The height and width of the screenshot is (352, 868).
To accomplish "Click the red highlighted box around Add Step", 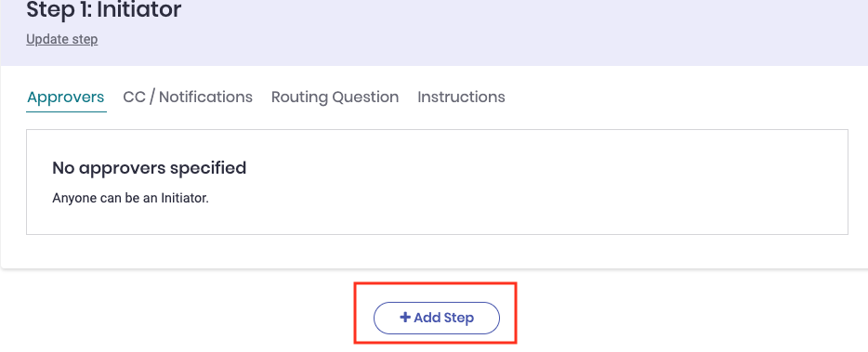I will (436, 313).
